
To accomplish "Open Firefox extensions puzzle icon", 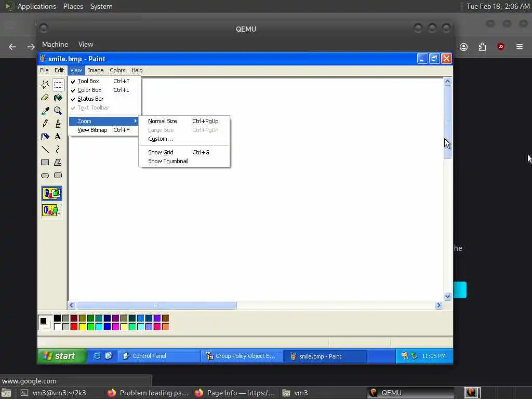I will [x=482, y=46].
